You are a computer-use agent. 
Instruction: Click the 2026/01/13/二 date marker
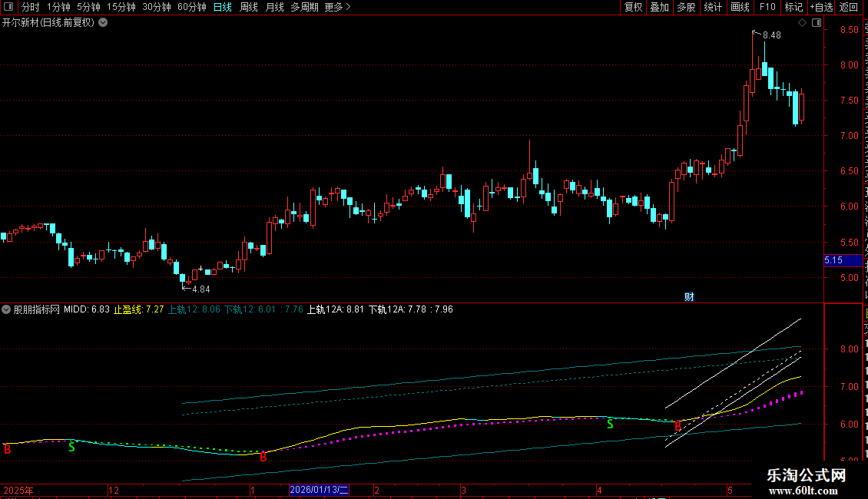[x=319, y=490]
